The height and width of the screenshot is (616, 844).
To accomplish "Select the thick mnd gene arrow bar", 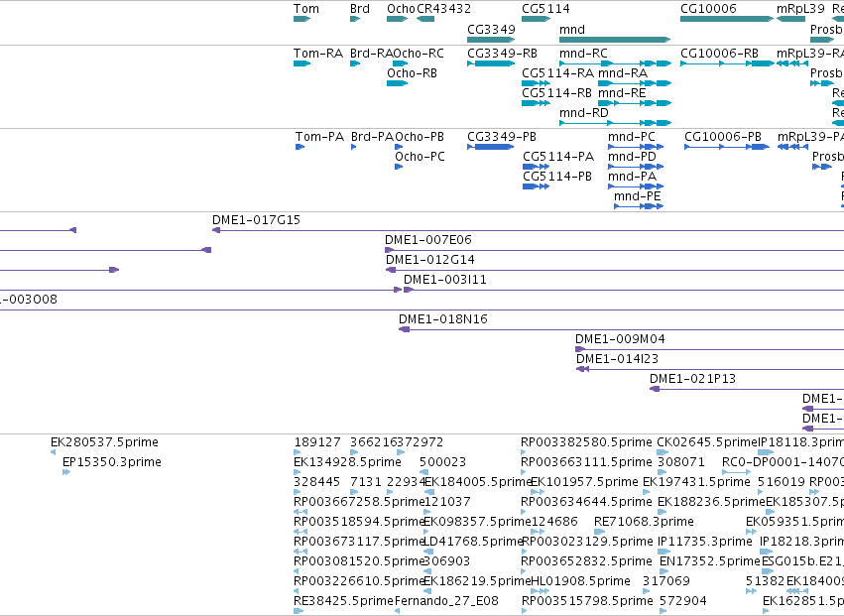I will tap(615, 40).
